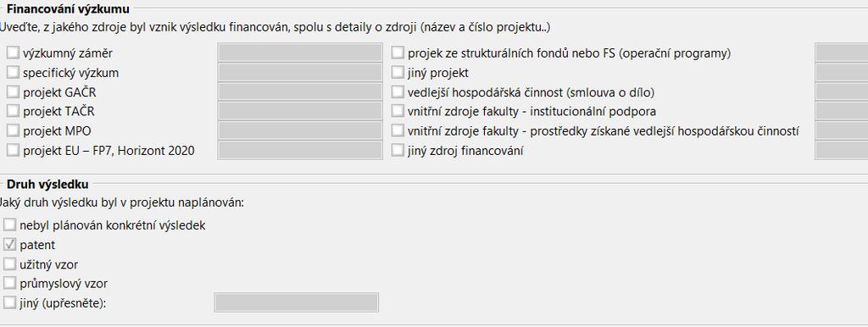Viewport: 868px width, 327px height.
Task: Select vnitřní zdroje fakulty - institucionální podpora
Action: (398, 111)
